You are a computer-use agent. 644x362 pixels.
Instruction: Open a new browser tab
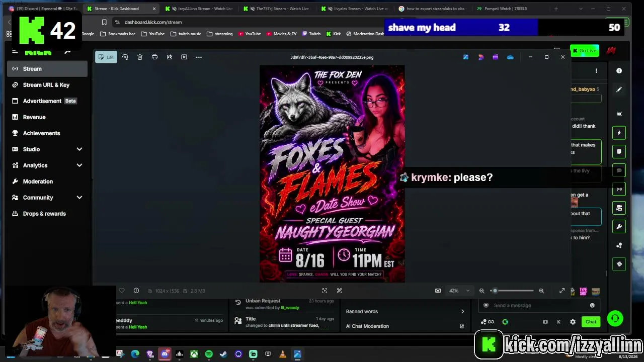(556, 9)
